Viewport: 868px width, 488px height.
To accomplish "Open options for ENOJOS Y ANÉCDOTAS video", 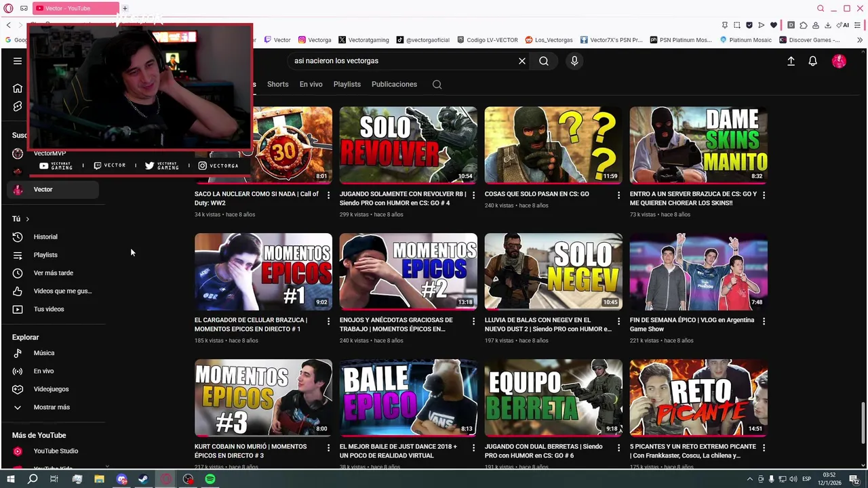I will [474, 321].
